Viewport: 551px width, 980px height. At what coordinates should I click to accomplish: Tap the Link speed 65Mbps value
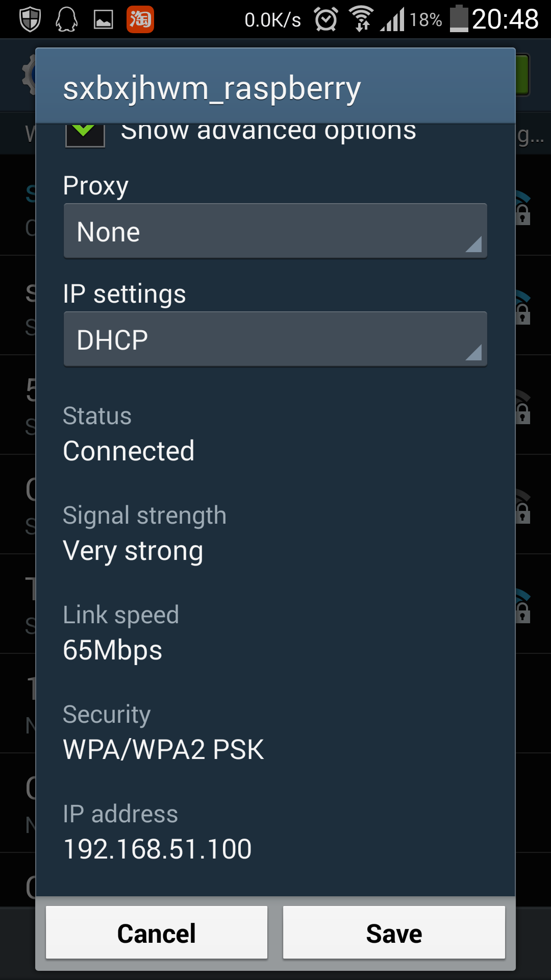(x=113, y=650)
